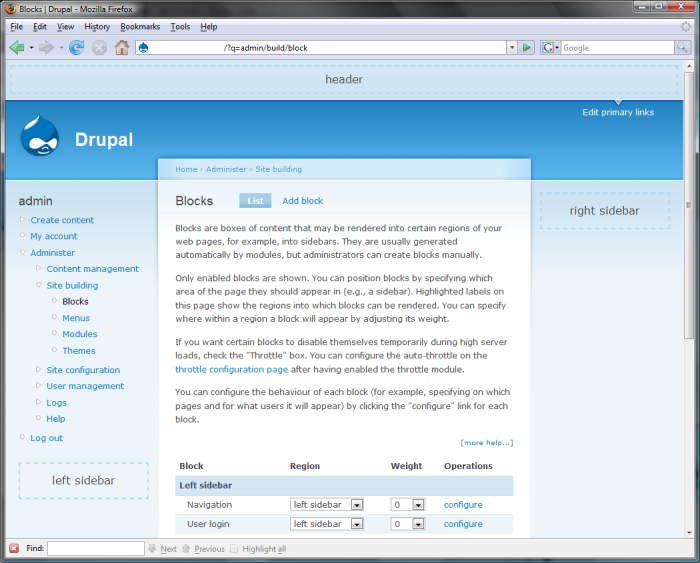
Task: Click Edit primary links
Action: [x=618, y=112]
